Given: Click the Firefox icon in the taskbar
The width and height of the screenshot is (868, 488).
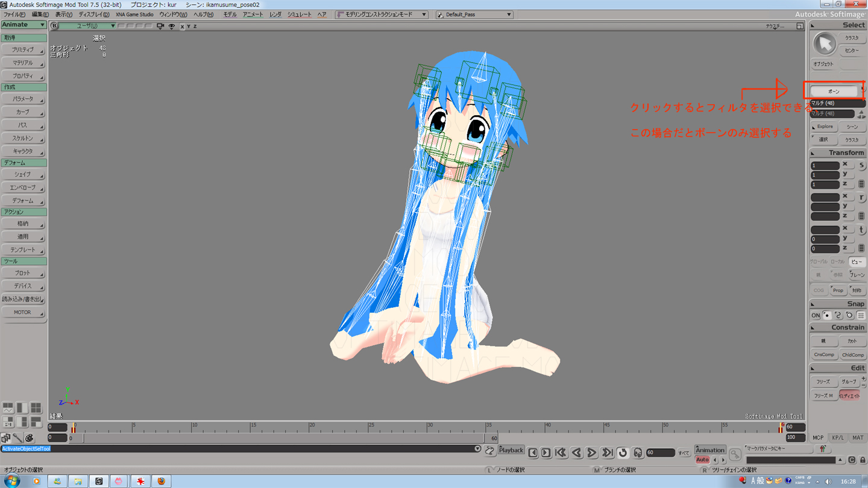Looking at the screenshot, I should [161, 481].
